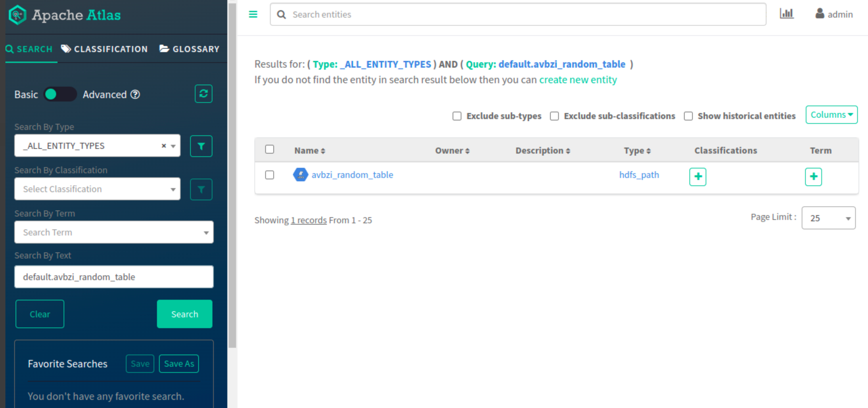This screenshot has height=408, width=868.
Task: Check Show historical entities option
Action: [x=688, y=116]
